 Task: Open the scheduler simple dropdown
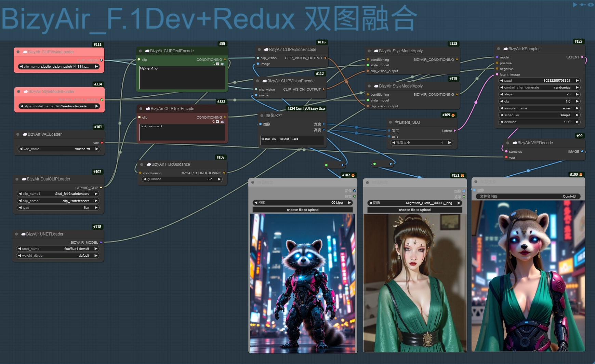[x=539, y=115]
